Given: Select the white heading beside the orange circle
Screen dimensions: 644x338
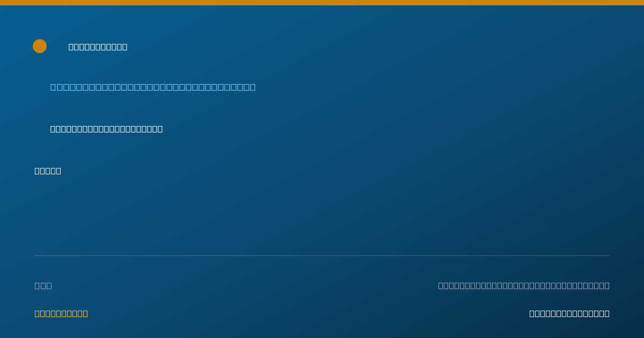Looking at the screenshot, I should [x=98, y=47].
